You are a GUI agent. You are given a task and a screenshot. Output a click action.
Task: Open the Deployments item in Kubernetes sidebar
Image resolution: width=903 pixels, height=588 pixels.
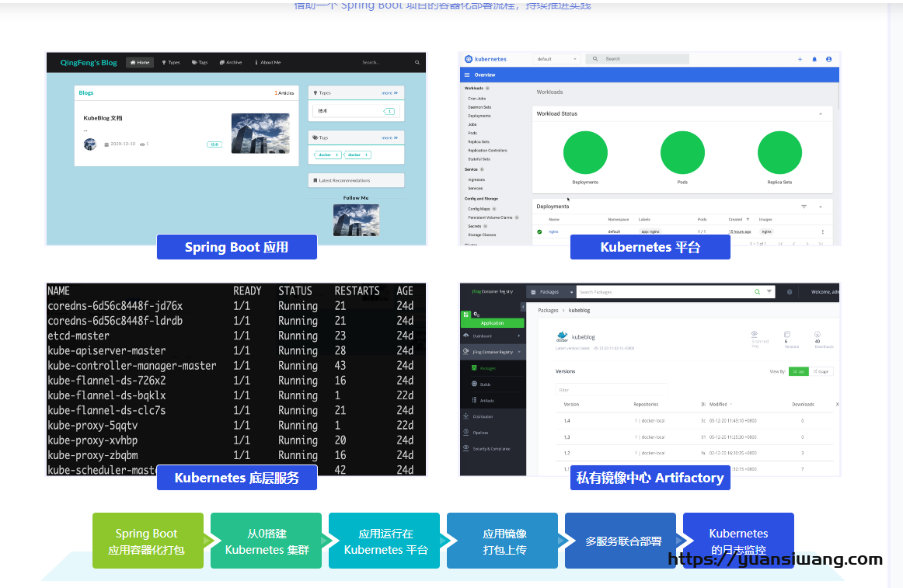[479, 116]
